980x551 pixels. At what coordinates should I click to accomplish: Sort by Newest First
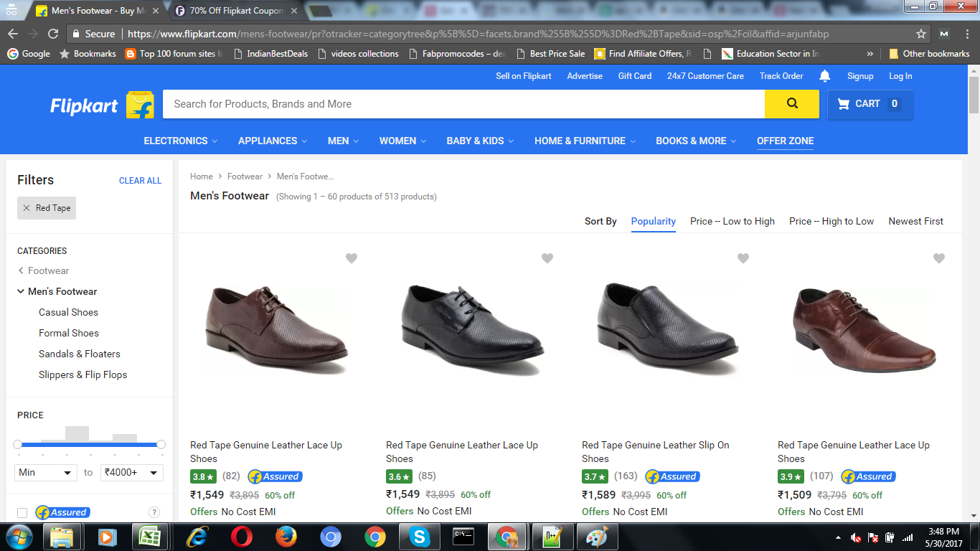pyautogui.click(x=916, y=221)
